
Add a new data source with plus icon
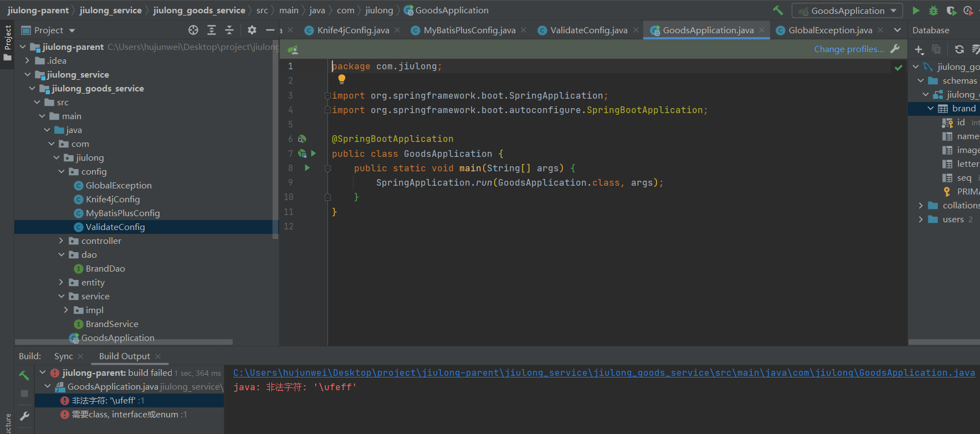[x=919, y=50]
